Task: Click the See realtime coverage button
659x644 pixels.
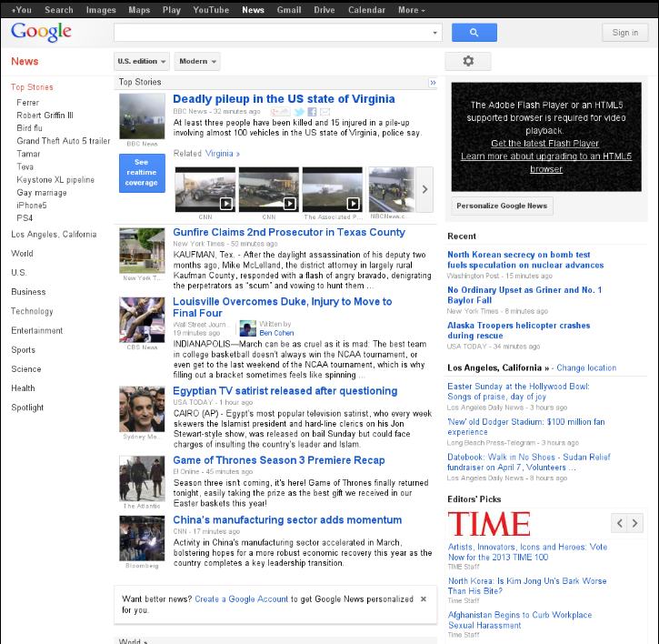Action: coord(142,173)
